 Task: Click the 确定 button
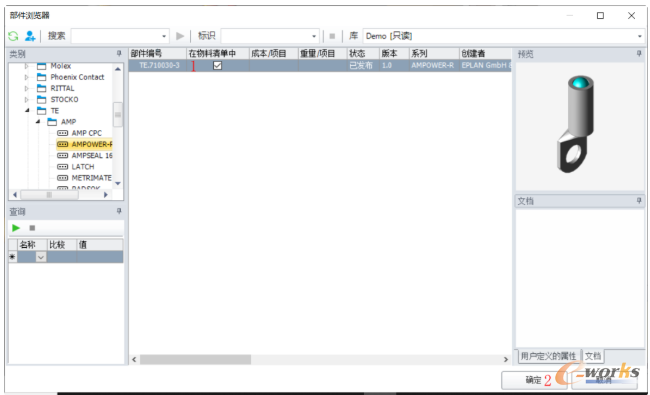(534, 380)
